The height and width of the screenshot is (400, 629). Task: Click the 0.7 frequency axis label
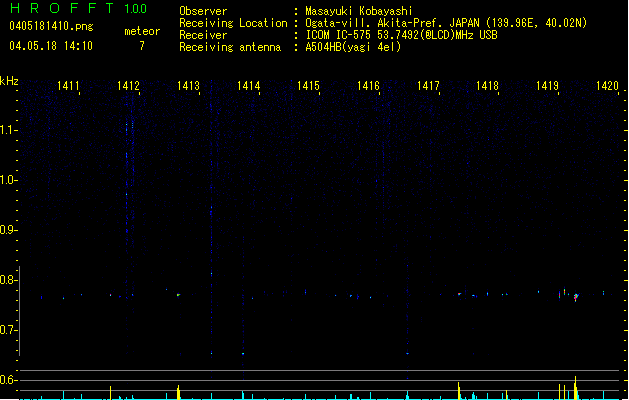[x=8, y=330]
